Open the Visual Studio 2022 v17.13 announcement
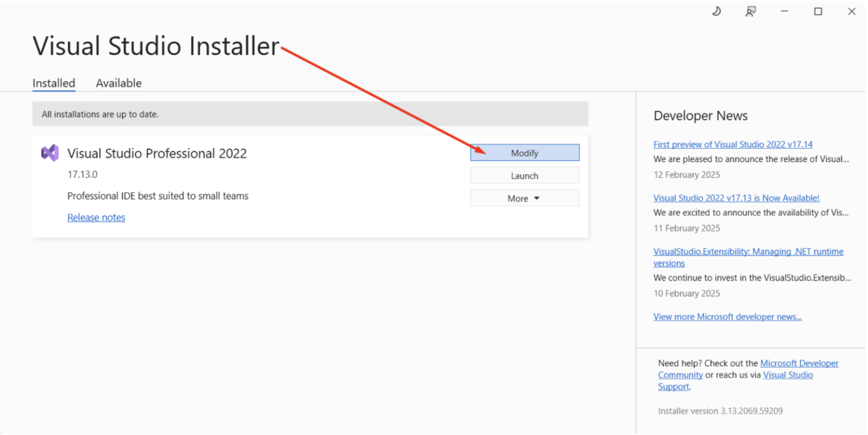 (736, 197)
